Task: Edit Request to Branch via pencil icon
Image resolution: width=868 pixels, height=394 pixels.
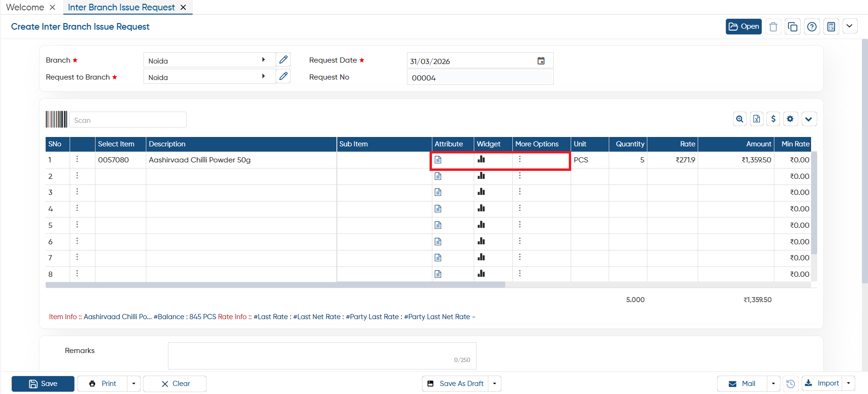Action: point(283,76)
